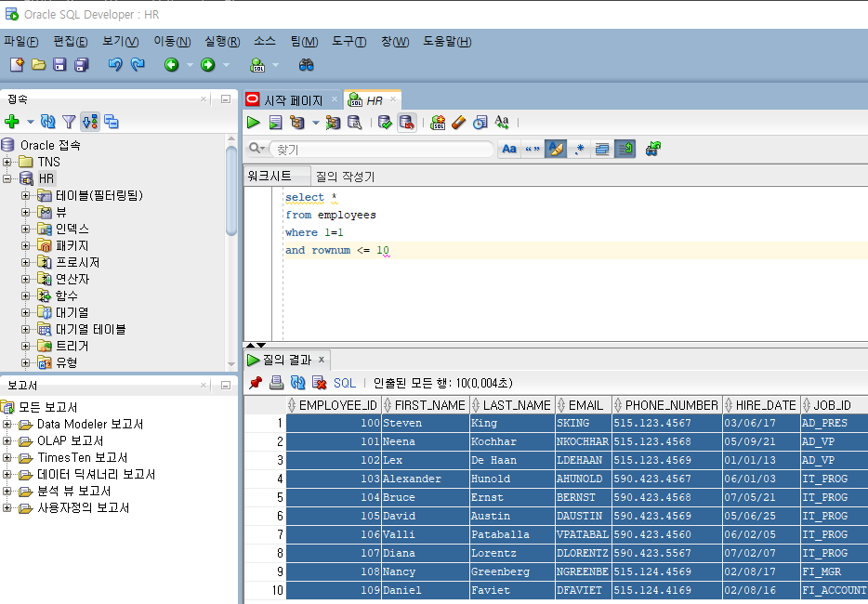Click the Redo icon
Screen dimensions: 868x604
coord(138,65)
